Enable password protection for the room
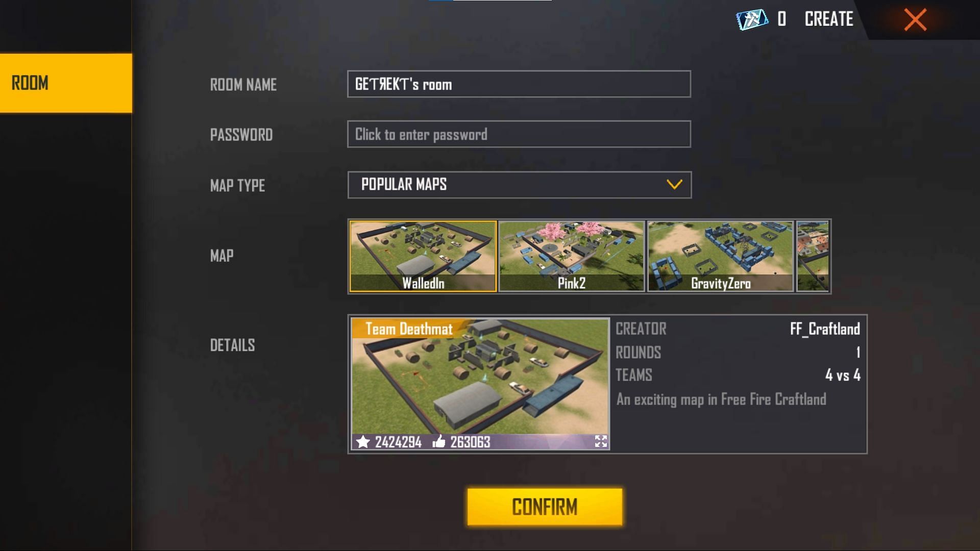The image size is (980, 551). click(519, 134)
